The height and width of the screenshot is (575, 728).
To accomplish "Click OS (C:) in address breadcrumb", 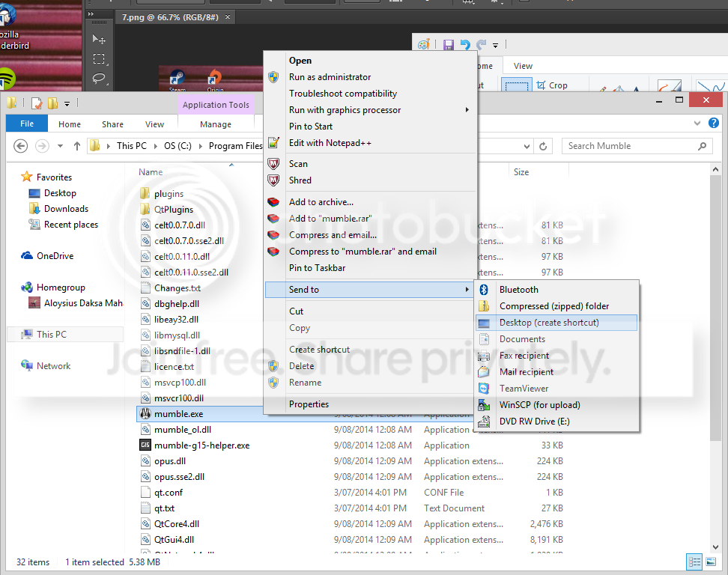I will click(178, 146).
